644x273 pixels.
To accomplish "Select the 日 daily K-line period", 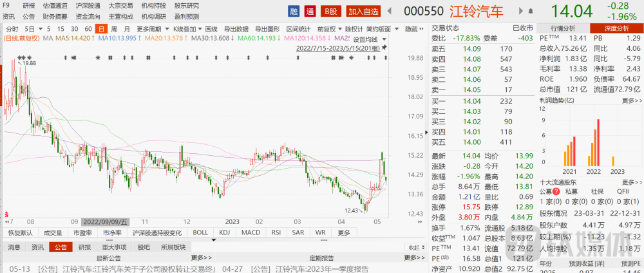I will [101, 29].
